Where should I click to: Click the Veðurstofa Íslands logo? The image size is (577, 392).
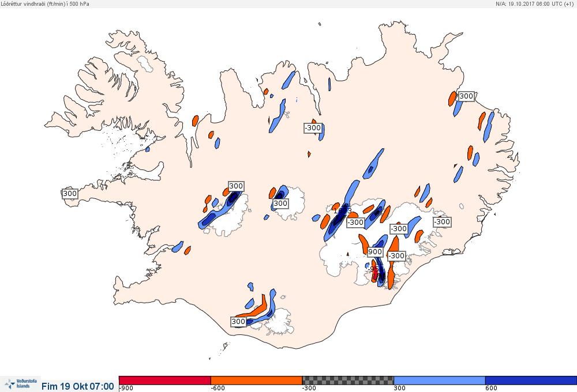coord(21,384)
